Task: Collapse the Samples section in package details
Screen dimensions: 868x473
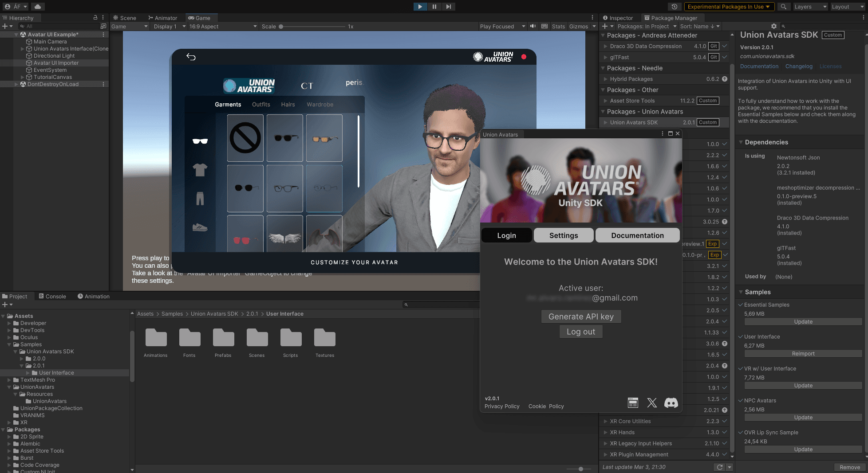Action: [741, 292]
